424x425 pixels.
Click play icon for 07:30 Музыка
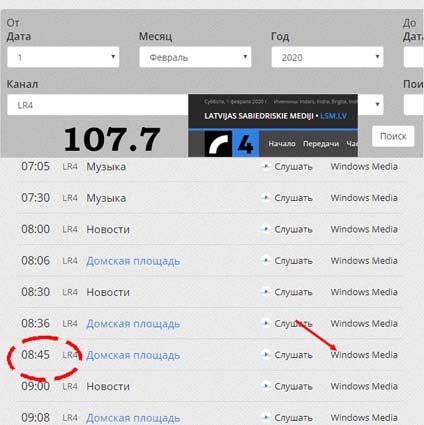(266, 198)
